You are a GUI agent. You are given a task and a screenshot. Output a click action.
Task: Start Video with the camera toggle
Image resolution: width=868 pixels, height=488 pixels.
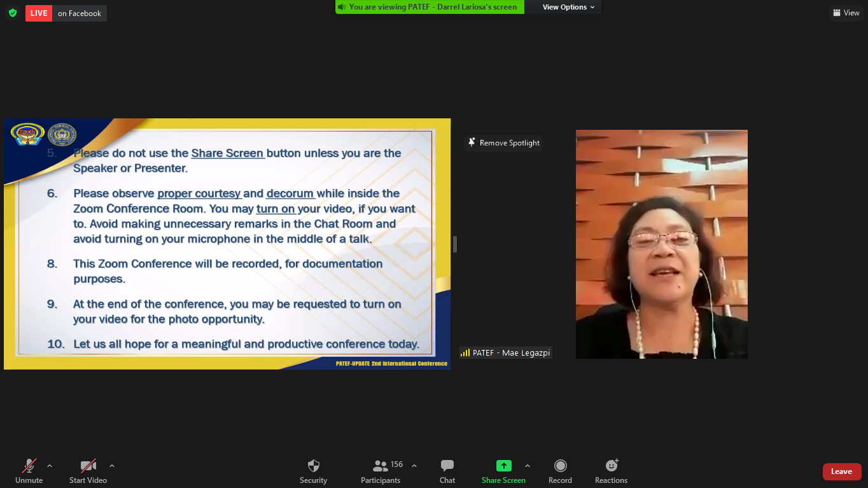point(88,466)
